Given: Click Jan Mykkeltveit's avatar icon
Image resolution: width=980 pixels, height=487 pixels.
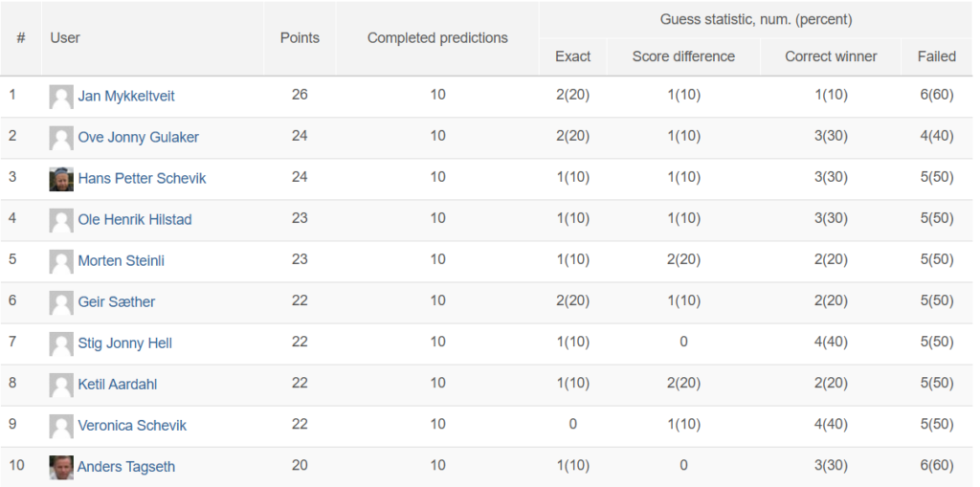Looking at the screenshot, I should 61,97.
